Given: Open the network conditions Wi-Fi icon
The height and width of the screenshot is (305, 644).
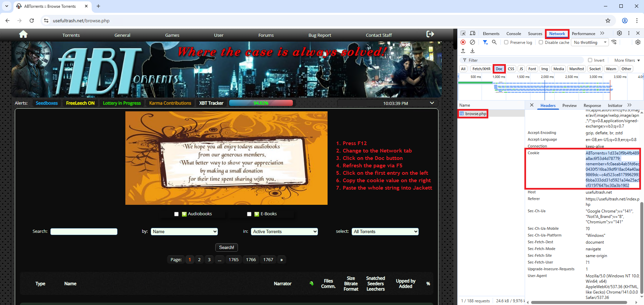Looking at the screenshot, I should coord(614,42).
